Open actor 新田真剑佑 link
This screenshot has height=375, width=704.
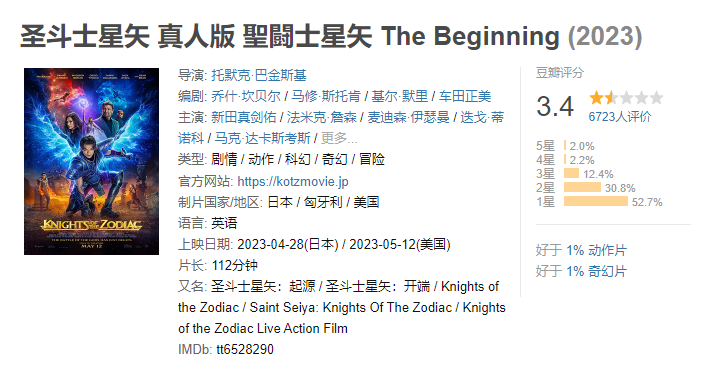(244, 117)
